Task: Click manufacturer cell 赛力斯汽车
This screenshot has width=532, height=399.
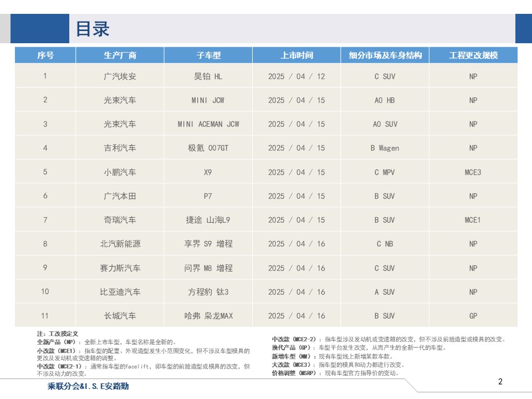Action: click(120, 268)
